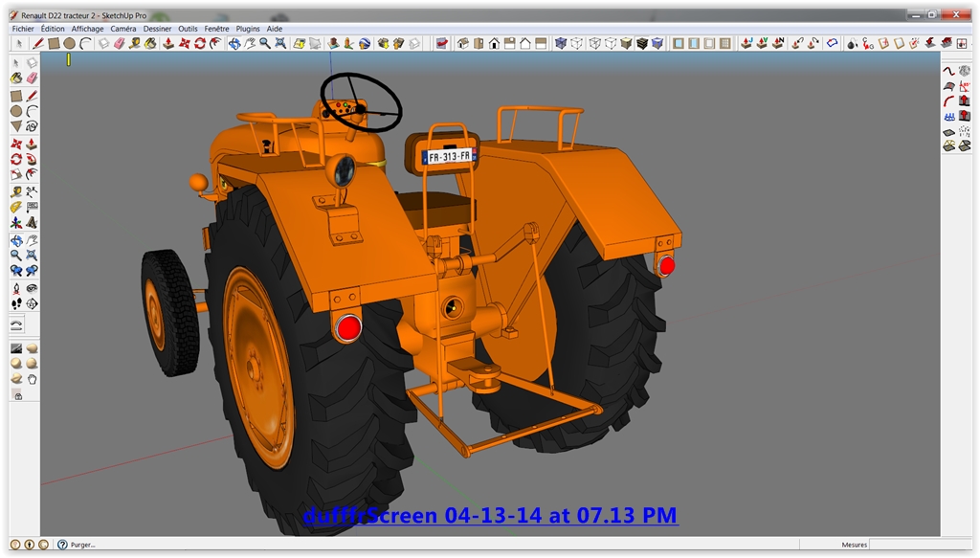Image resolution: width=980 pixels, height=558 pixels.
Task: Select the Dimension tool
Action: tap(32, 191)
